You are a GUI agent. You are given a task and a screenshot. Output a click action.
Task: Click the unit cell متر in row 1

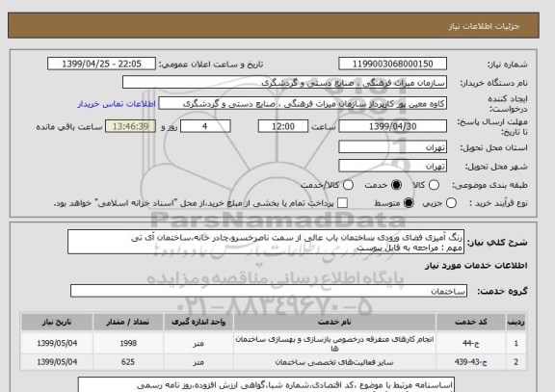tap(198, 343)
